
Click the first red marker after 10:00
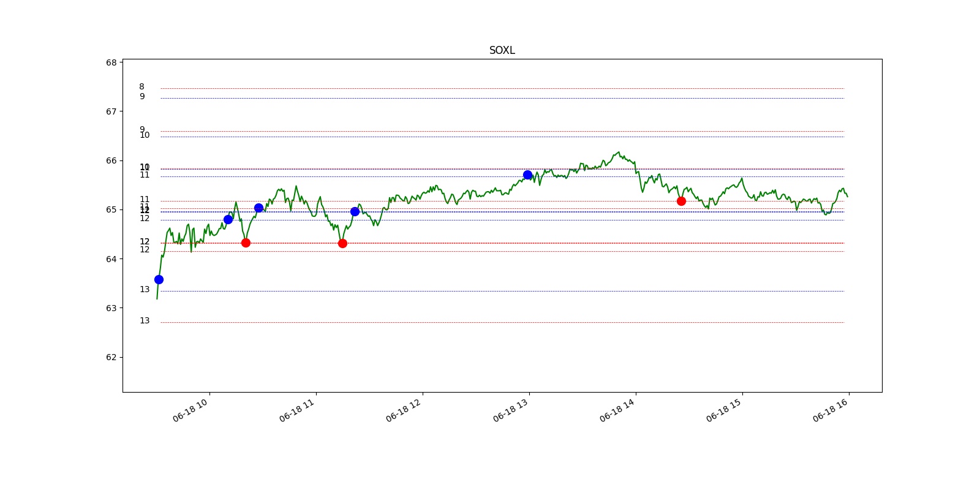point(246,243)
